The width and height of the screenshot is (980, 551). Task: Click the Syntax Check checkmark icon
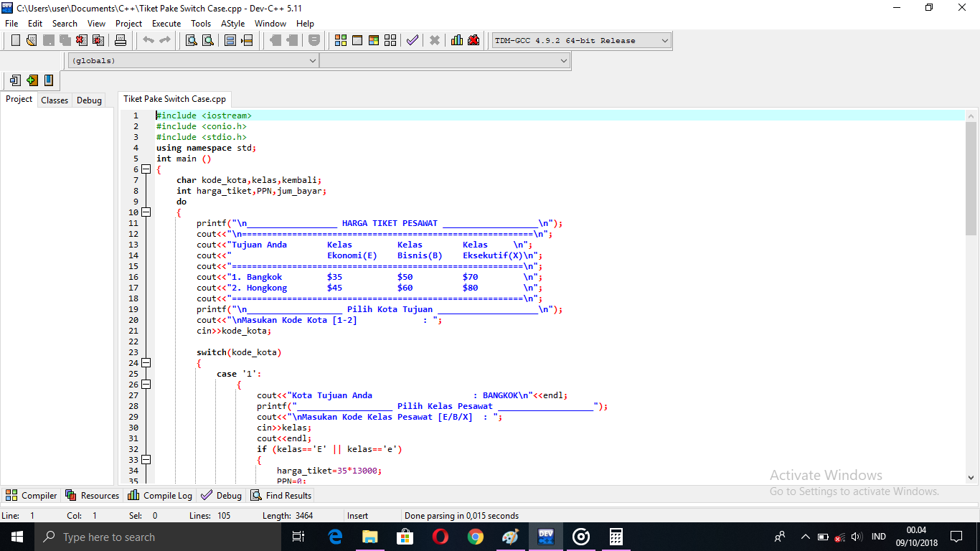coord(413,40)
